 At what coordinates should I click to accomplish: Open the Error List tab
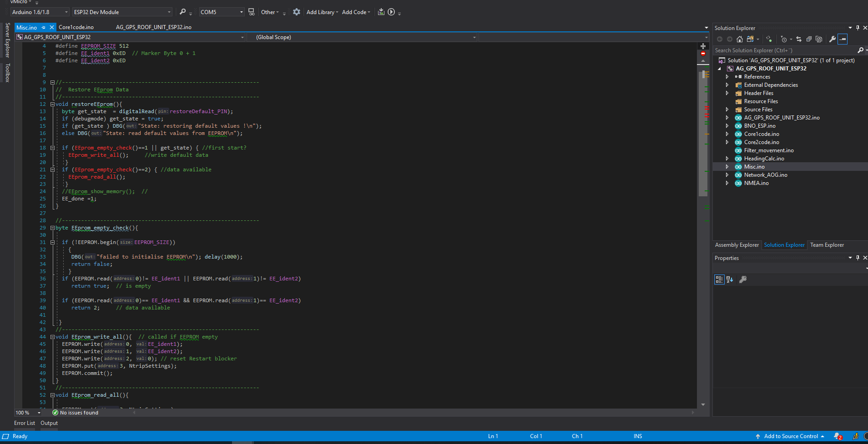click(x=25, y=423)
